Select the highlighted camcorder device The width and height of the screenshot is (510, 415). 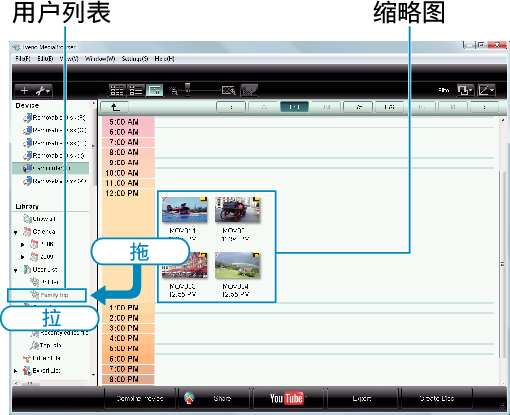(51, 168)
